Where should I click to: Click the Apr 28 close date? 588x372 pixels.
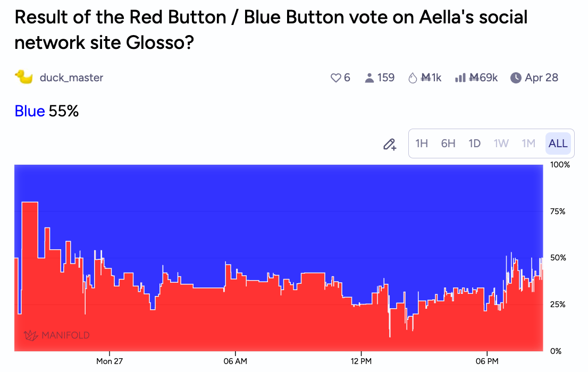click(x=541, y=78)
